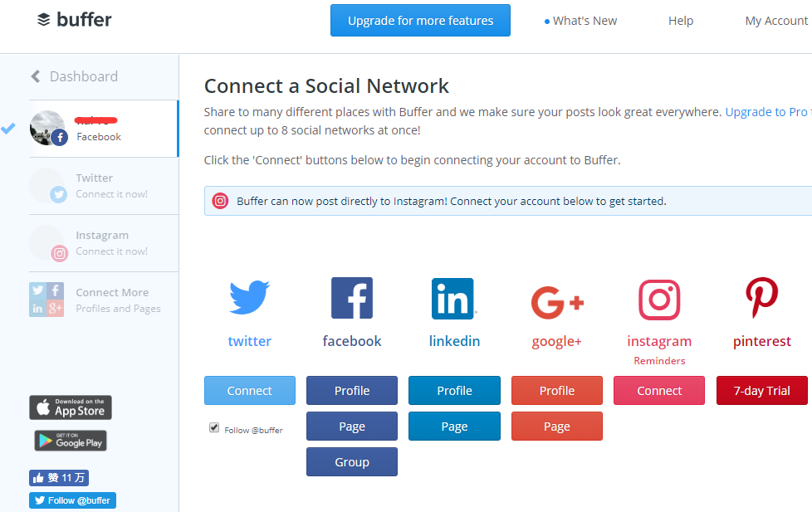Open What's New in header

pyautogui.click(x=580, y=21)
